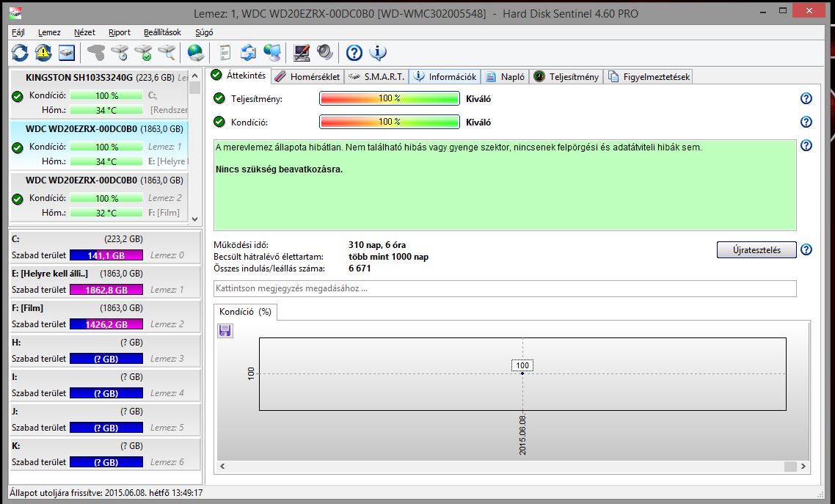Select the C: partition entry (223,2 GB)

(105, 247)
